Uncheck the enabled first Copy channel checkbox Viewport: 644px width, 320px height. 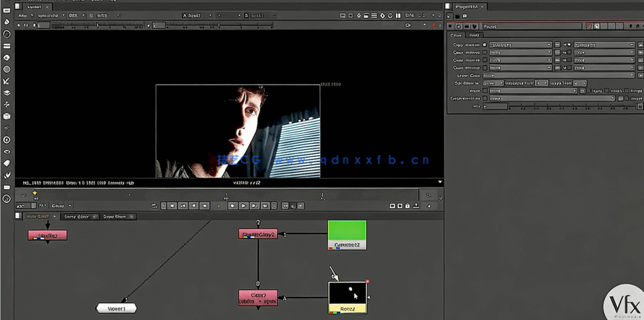pos(485,45)
